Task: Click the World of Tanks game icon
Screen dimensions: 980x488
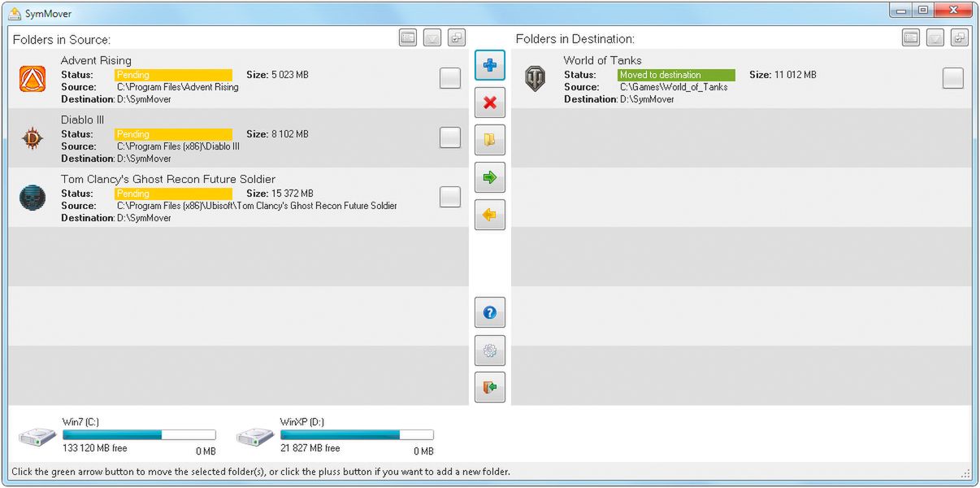Action: [x=535, y=79]
